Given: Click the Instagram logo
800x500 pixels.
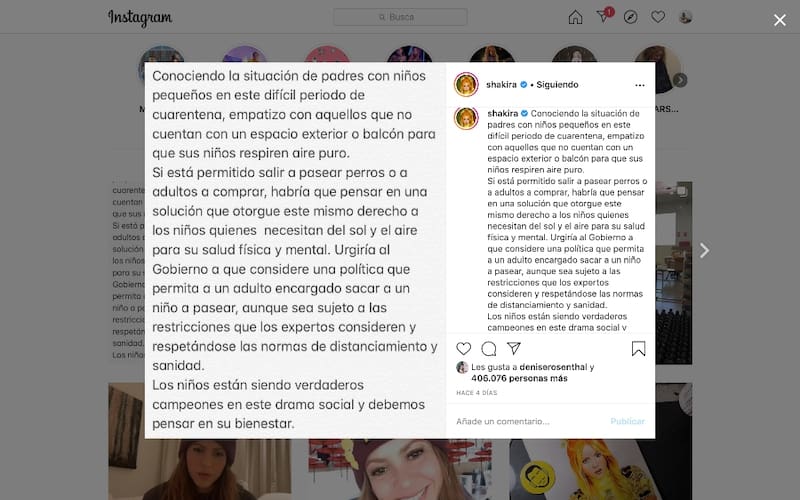Looking at the screenshot, I should [140, 18].
